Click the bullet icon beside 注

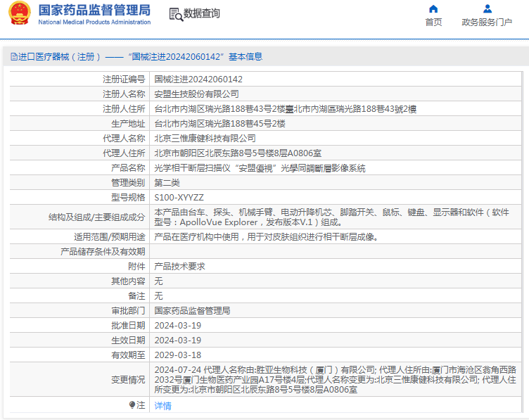point(132,405)
